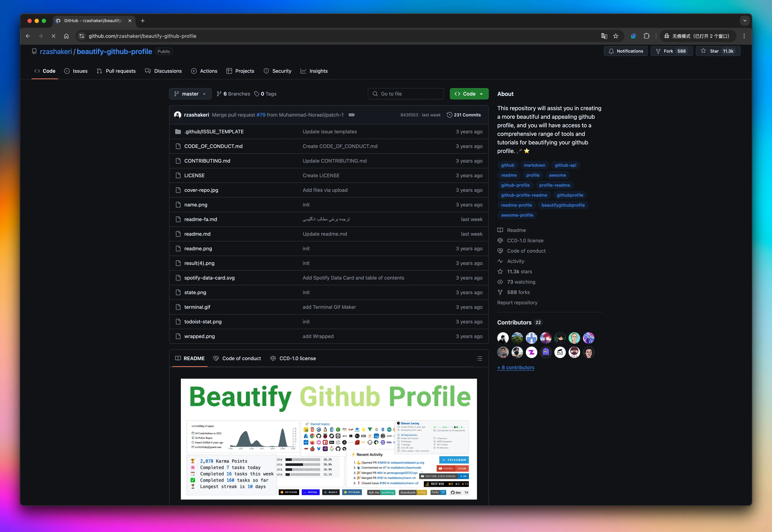This screenshot has height=532, width=772.
Task: Expand the commit message ellipsis icon
Action: pyautogui.click(x=352, y=115)
